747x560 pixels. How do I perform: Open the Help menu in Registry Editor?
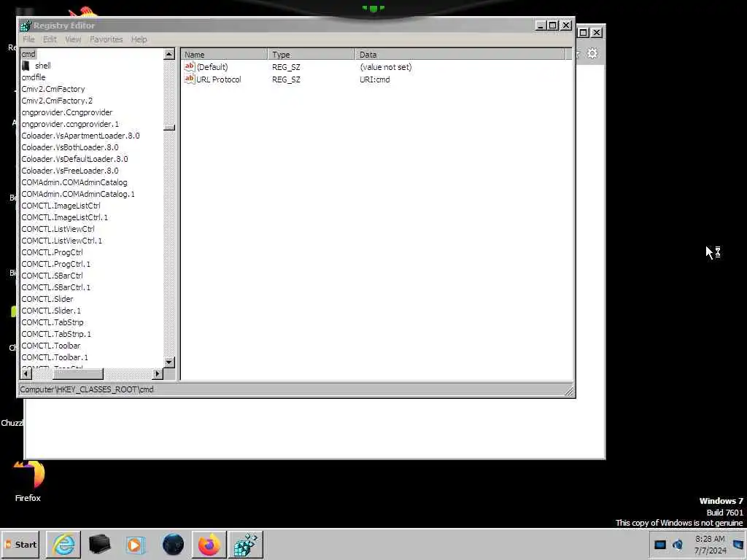click(139, 39)
